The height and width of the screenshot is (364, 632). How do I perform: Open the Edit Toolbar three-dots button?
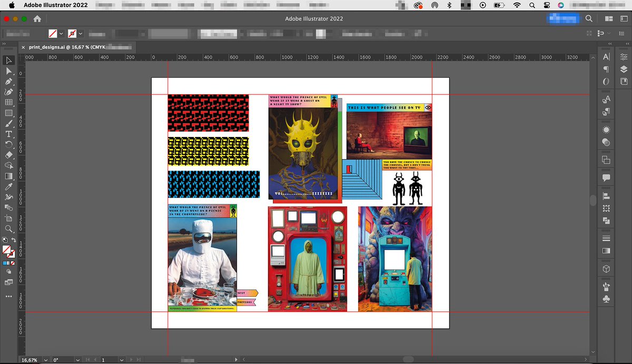[x=8, y=297]
